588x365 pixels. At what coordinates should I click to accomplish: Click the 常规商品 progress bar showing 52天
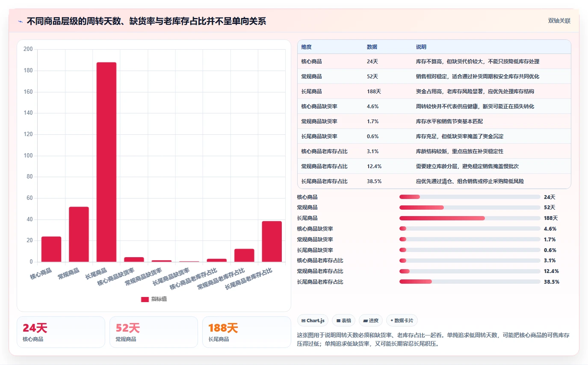470,208
